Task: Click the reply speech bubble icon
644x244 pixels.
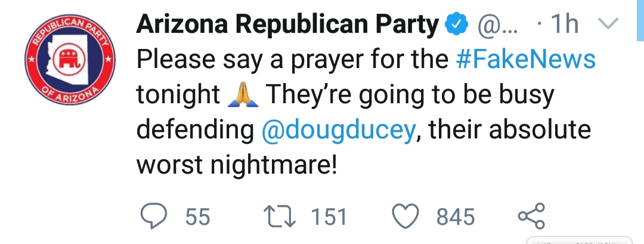Action: pyautogui.click(x=154, y=215)
